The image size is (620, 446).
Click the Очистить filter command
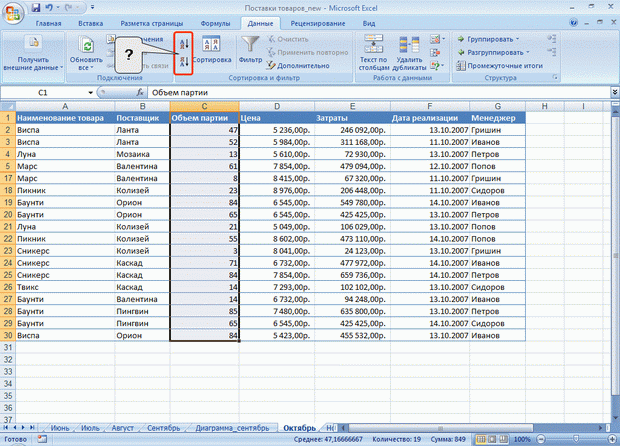tap(288, 39)
